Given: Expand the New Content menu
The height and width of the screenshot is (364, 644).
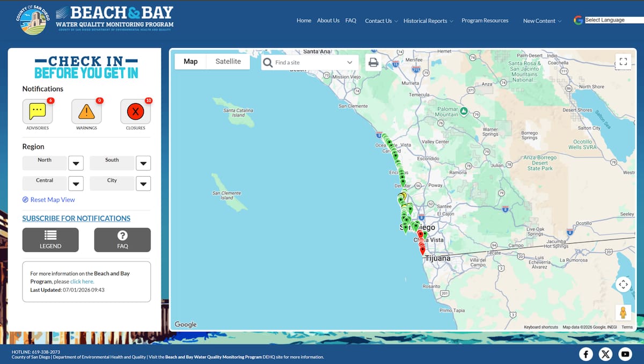Looking at the screenshot, I should pyautogui.click(x=542, y=21).
